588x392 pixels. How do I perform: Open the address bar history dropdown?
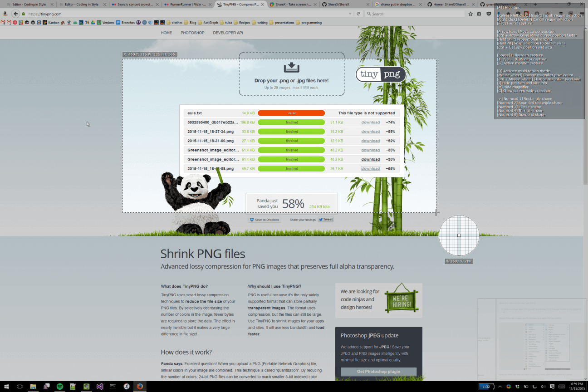(350, 14)
